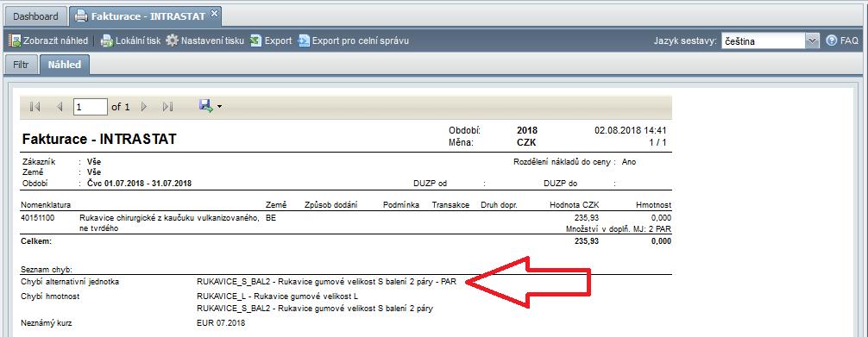This screenshot has height=337, width=868.
Task: Click the Nomenklatura column header
Action: [x=47, y=205]
